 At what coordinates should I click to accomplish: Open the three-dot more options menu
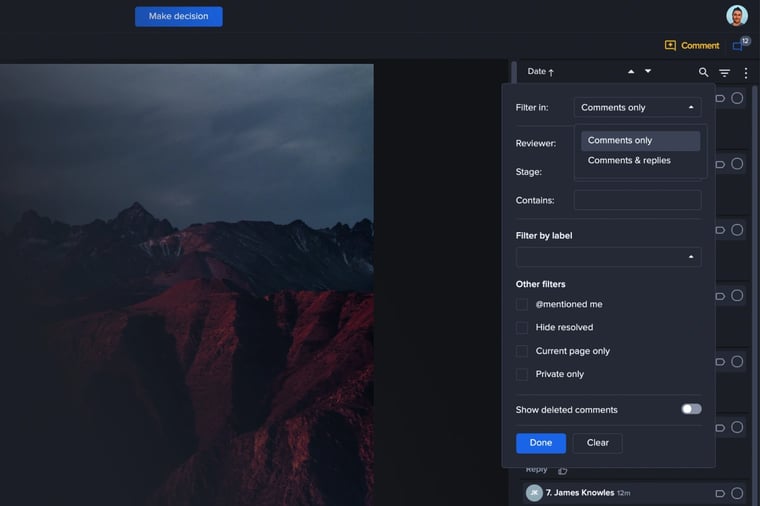[x=745, y=73]
